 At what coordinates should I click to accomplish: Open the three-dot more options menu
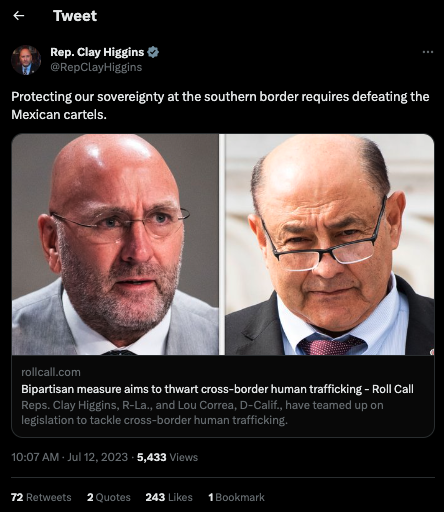tap(428, 52)
